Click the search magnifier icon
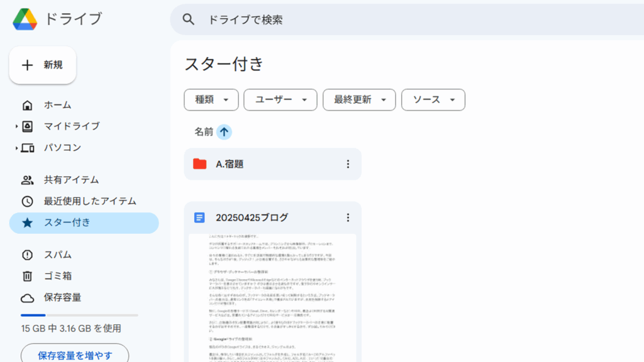644x362 pixels. coord(188,19)
